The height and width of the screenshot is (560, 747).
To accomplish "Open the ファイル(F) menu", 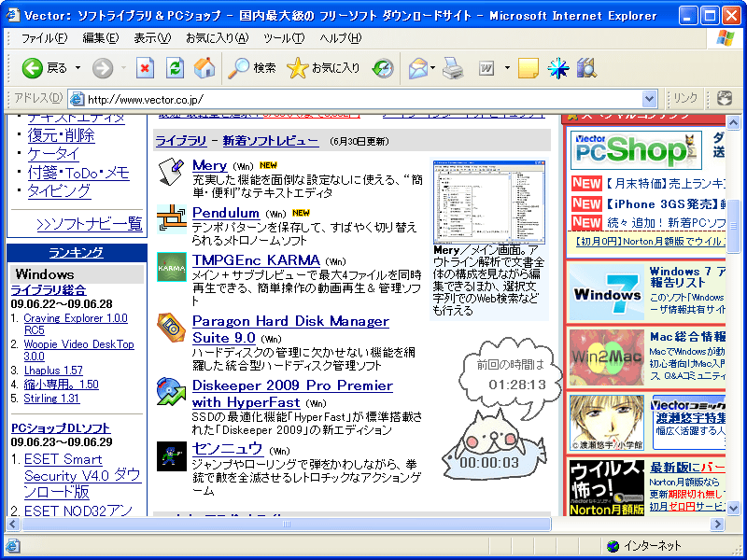I will tap(44, 38).
